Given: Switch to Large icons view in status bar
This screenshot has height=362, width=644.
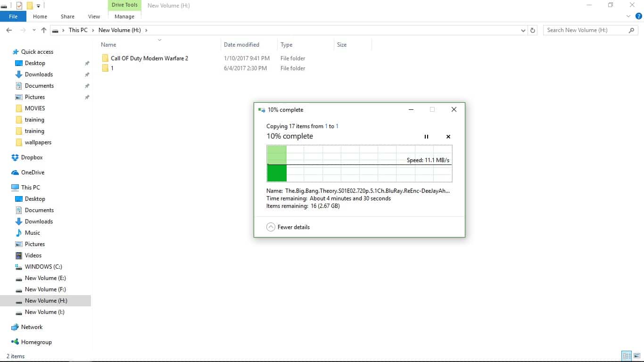Looking at the screenshot, I should pos(637,356).
